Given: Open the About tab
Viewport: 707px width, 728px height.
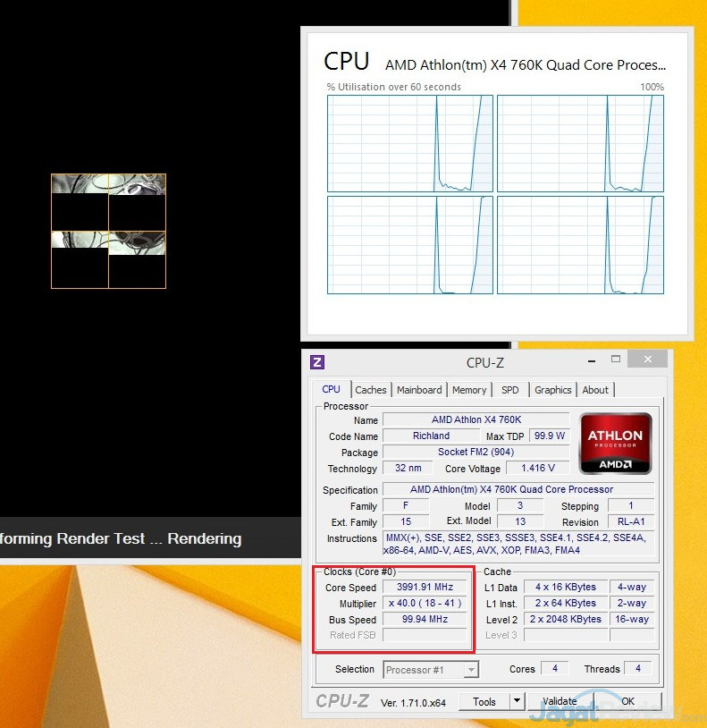Looking at the screenshot, I should [x=595, y=390].
